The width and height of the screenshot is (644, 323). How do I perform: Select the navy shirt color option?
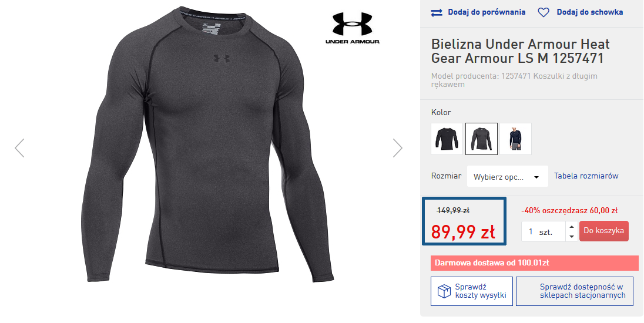[x=515, y=139]
